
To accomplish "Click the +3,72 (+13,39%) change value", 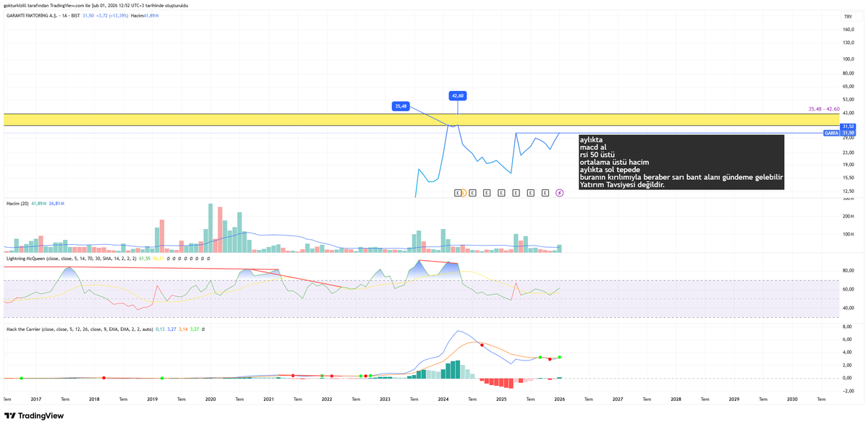I will pos(111,15).
